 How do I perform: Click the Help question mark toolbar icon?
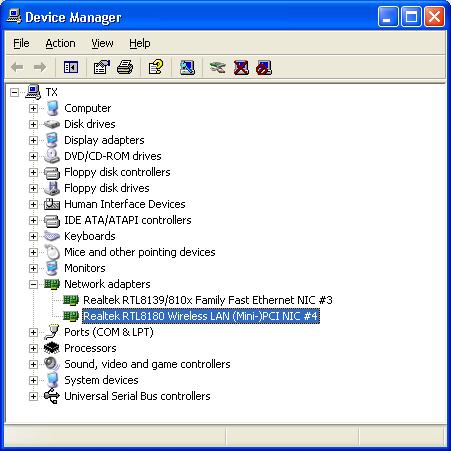(x=156, y=67)
